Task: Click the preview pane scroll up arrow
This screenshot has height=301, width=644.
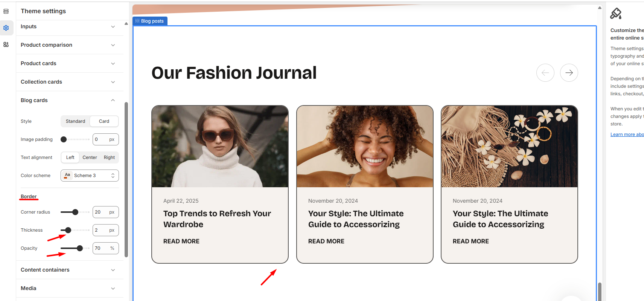Action: 600,8
